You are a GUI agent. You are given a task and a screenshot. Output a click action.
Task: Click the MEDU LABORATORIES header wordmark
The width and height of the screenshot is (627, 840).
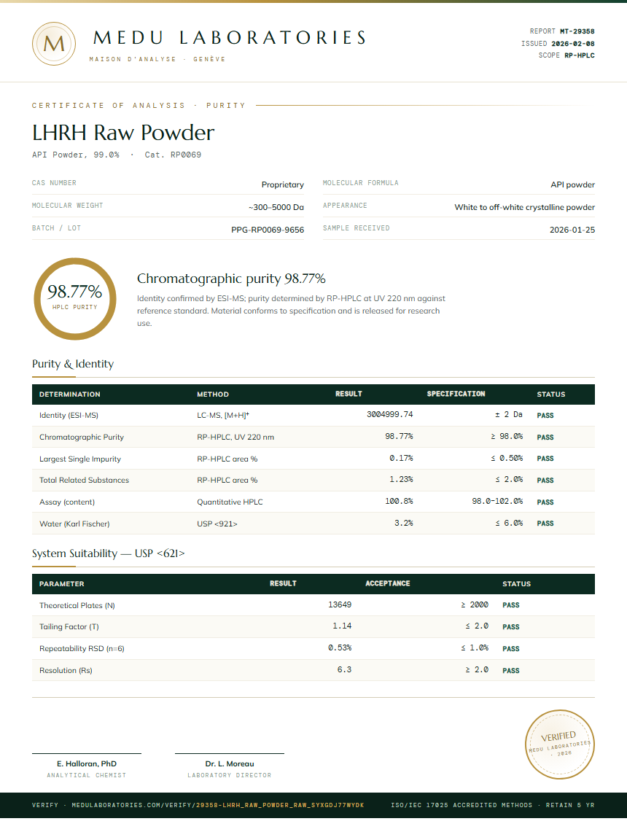[230, 37]
